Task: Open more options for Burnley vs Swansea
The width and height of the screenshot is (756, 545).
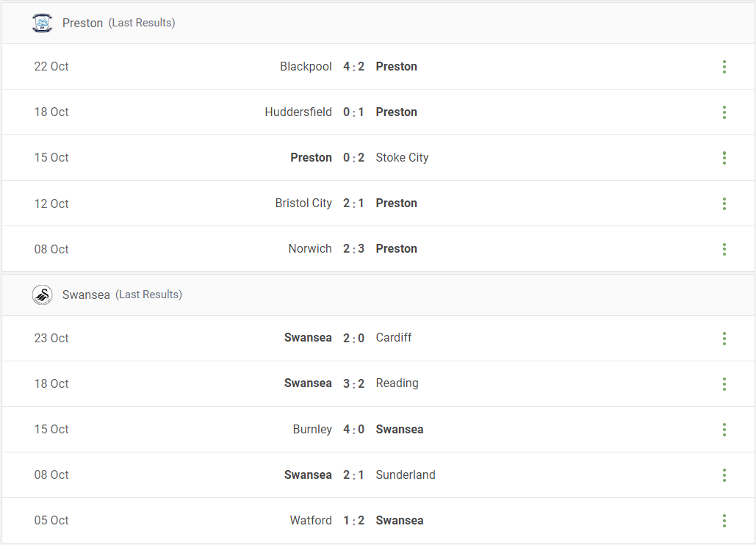Action: pyautogui.click(x=724, y=430)
